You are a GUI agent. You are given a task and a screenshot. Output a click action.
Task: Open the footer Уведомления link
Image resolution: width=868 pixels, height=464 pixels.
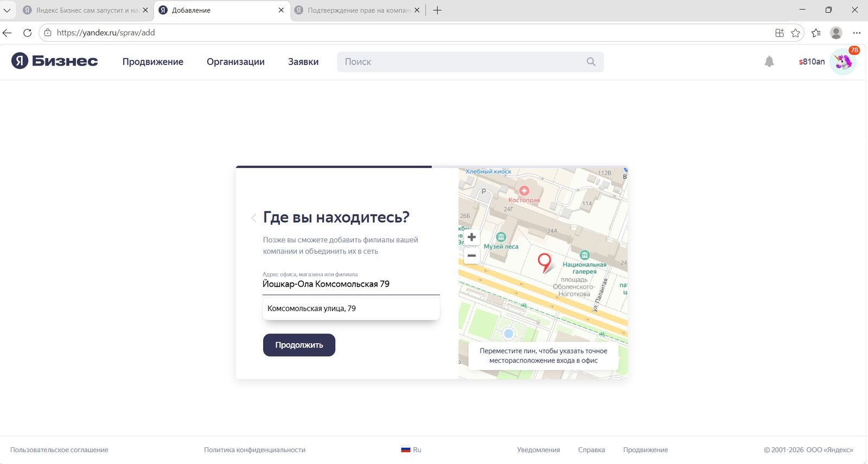click(x=538, y=450)
